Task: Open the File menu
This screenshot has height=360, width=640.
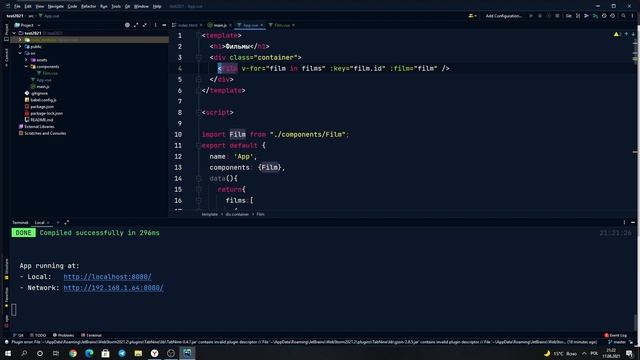Action: 17,6
